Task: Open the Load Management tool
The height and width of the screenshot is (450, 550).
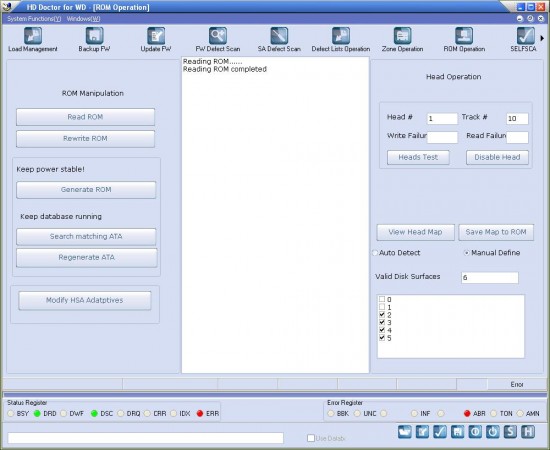Action: point(33,40)
